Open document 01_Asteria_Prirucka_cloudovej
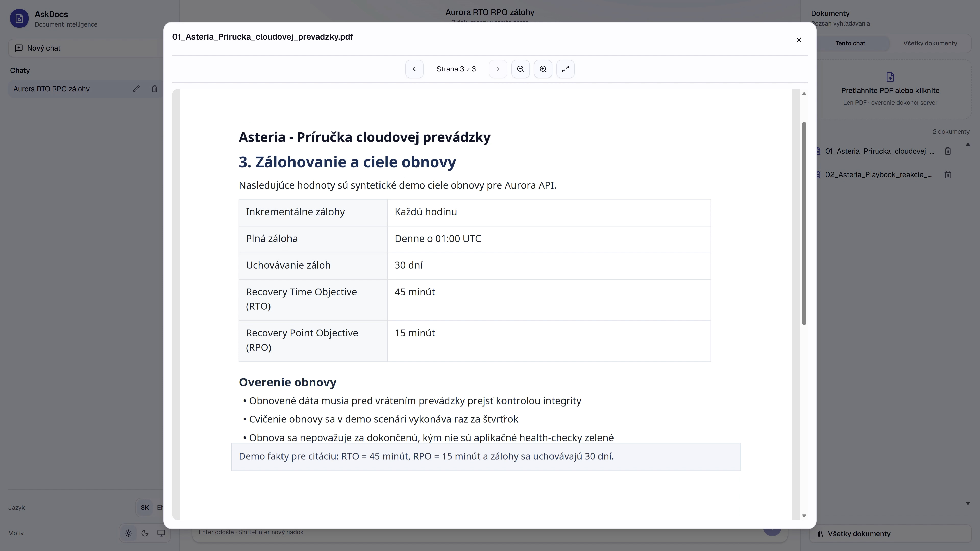 click(x=879, y=151)
